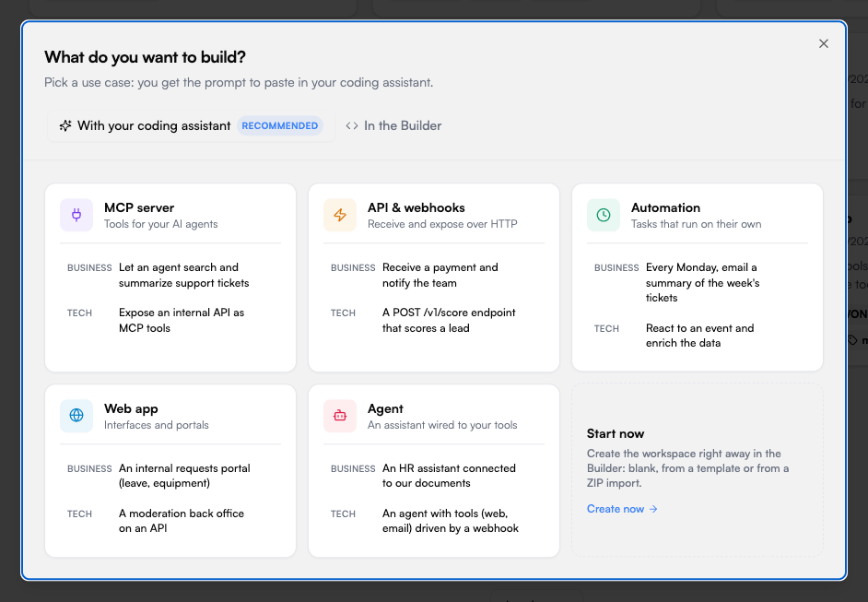Switch to the In the Builder tab
This screenshot has width=868, height=602.
pyautogui.click(x=393, y=125)
